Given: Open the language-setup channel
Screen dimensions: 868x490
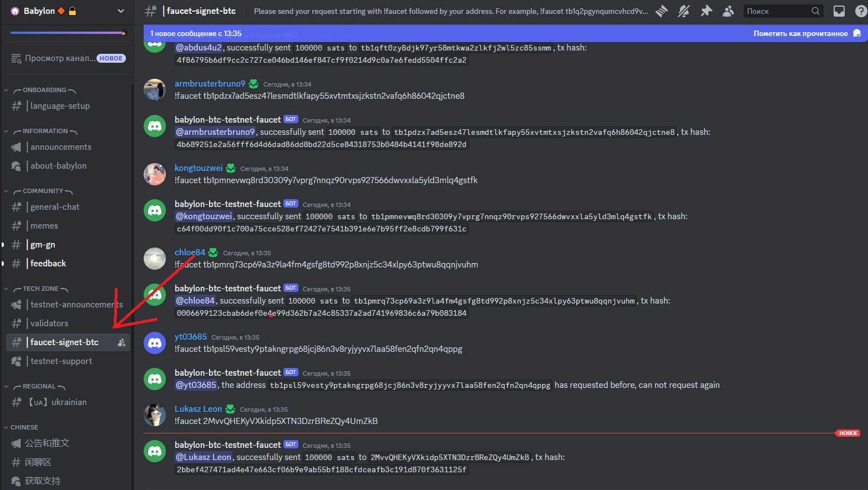Looking at the screenshot, I should click(x=68, y=106).
